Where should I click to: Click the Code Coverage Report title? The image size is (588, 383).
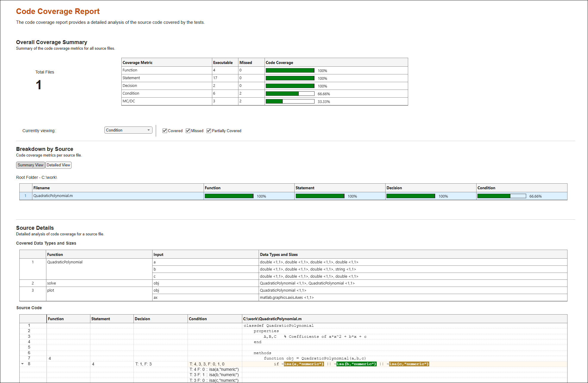(x=58, y=11)
